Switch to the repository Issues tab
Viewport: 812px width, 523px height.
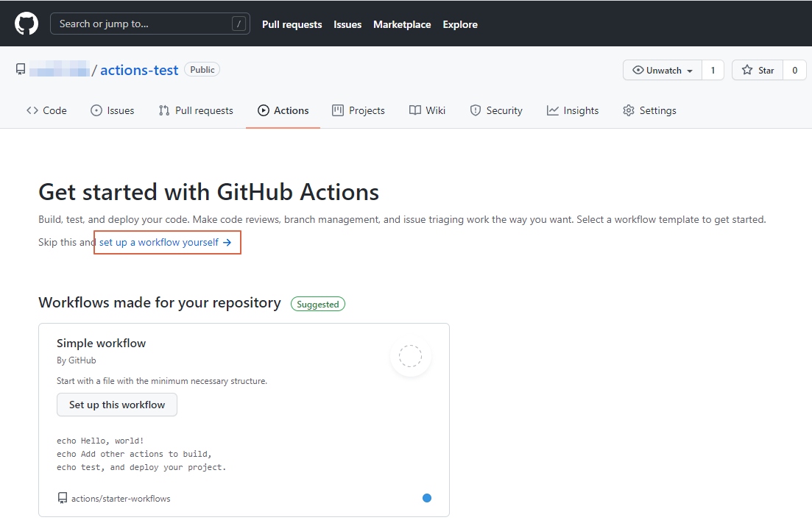coord(113,110)
